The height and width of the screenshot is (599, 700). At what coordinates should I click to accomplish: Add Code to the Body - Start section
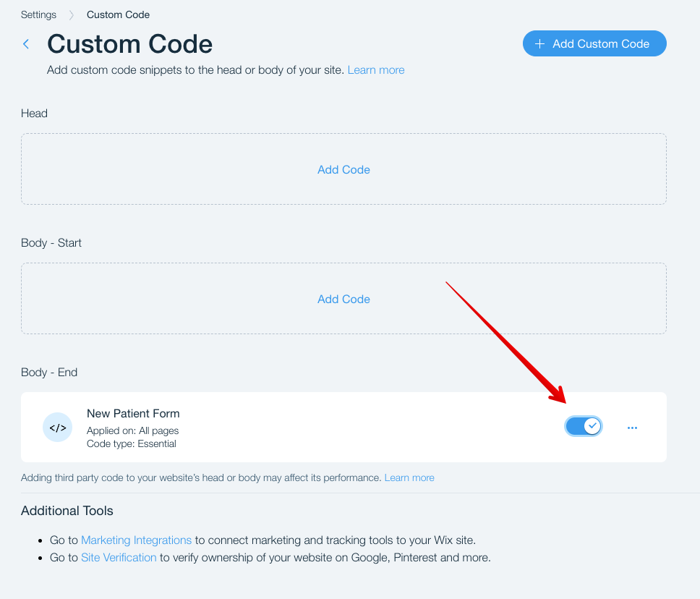point(343,299)
